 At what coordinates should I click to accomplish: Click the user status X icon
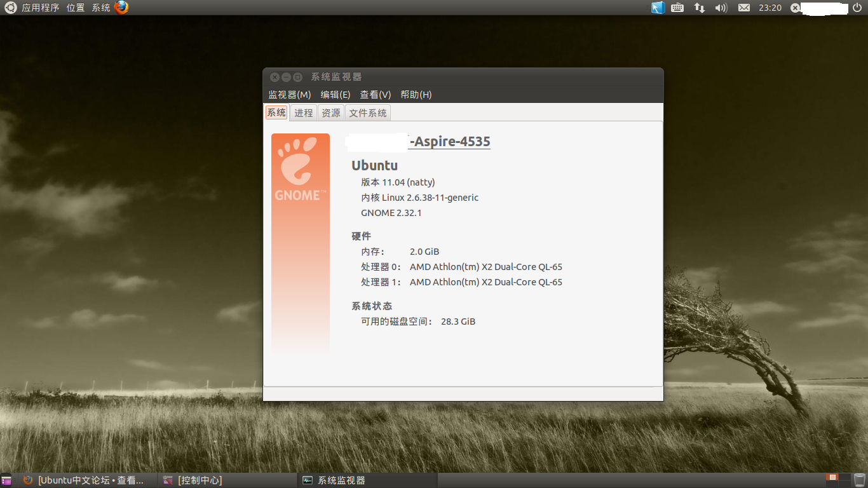(x=795, y=8)
